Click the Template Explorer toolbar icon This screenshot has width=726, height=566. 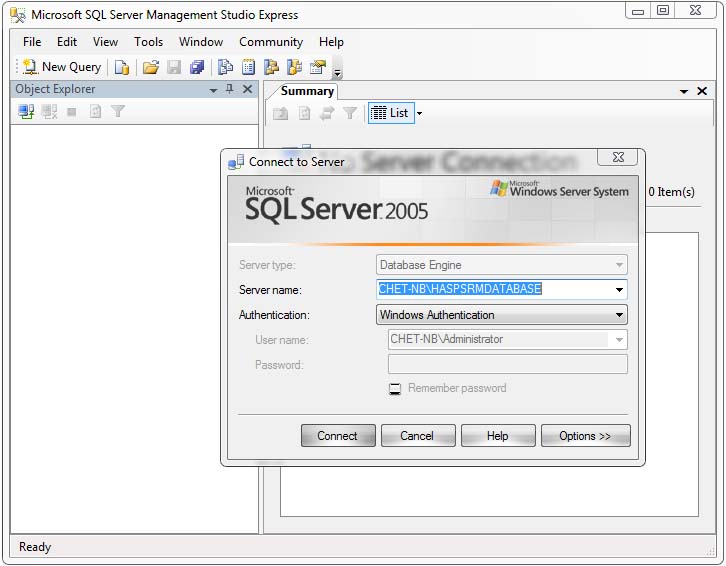coord(294,68)
